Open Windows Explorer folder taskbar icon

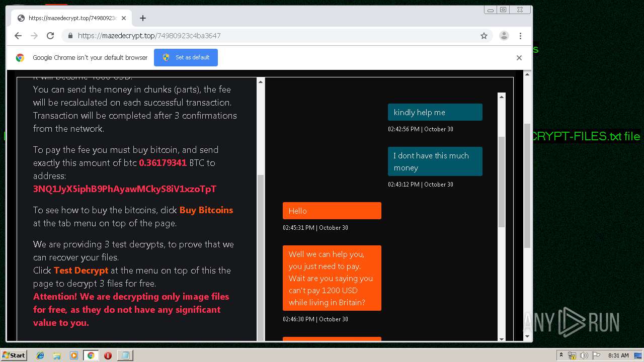tap(57, 355)
